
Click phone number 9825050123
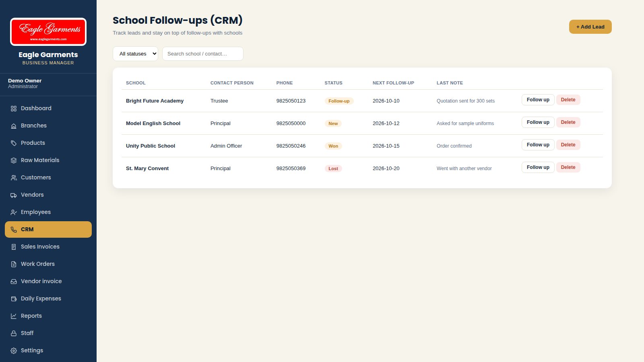point(291,101)
